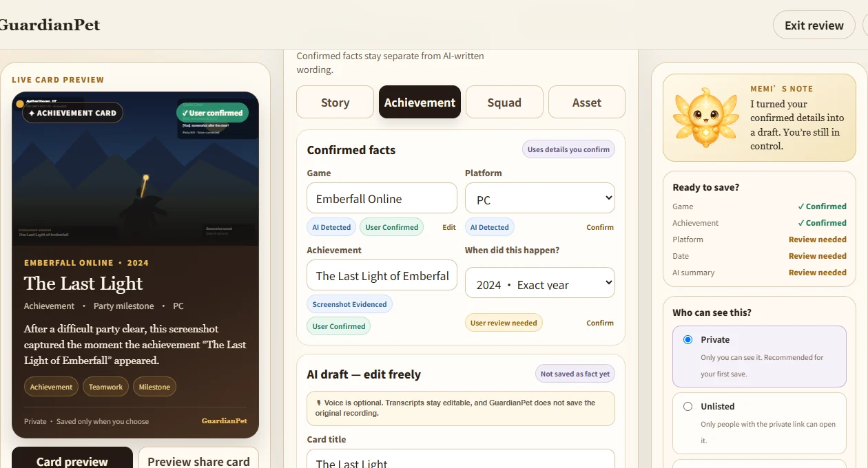Click the AI draft — edit freely heading

pos(364,374)
